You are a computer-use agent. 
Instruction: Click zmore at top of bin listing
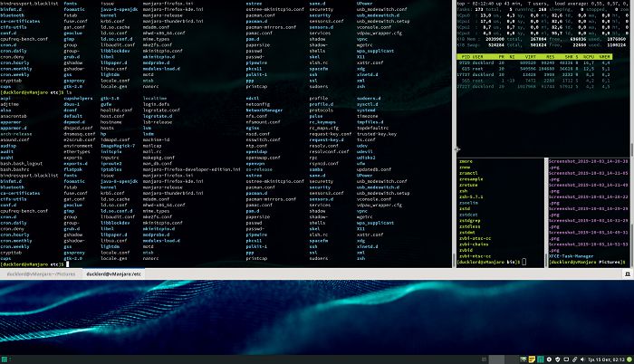[466, 161]
